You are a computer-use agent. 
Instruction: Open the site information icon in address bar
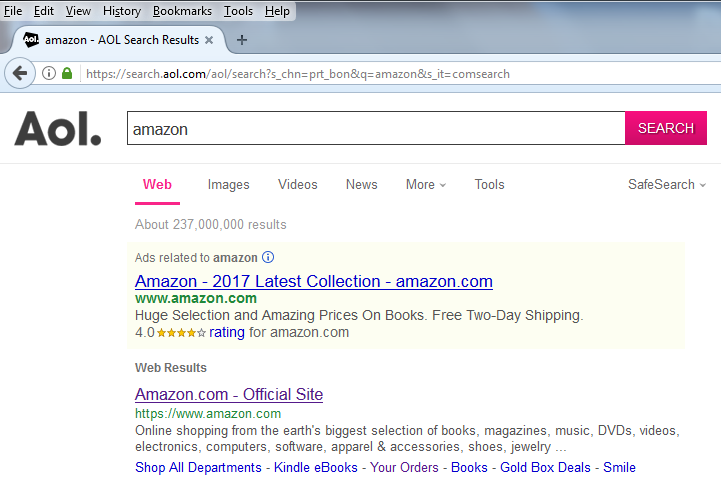48,73
